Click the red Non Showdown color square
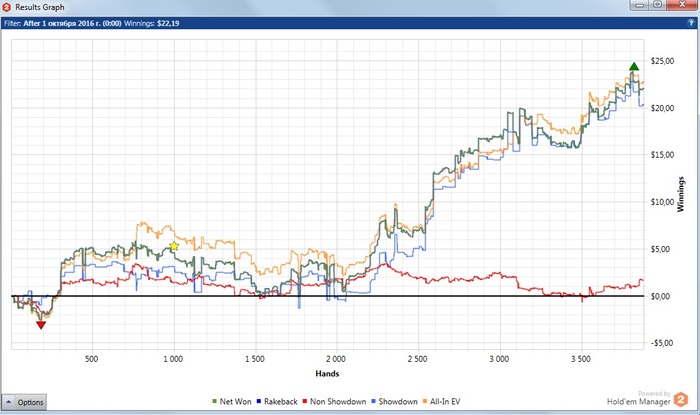 click(x=305, y=402)
